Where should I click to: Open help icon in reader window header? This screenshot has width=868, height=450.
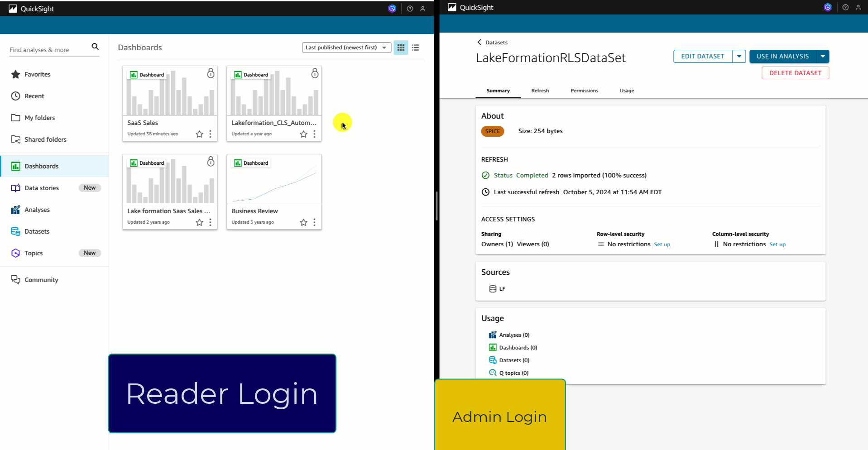pyautogui.click(x=410, y=9)
